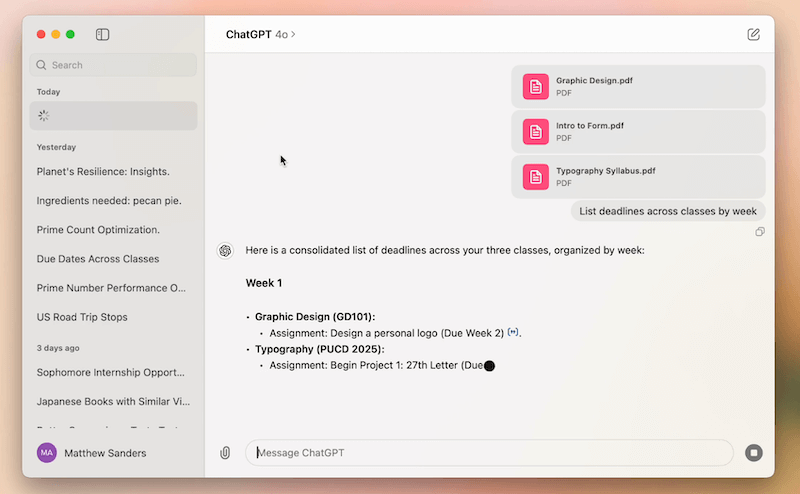Open chat Ingredients needed: pecan pie.

tap(109, 201)
